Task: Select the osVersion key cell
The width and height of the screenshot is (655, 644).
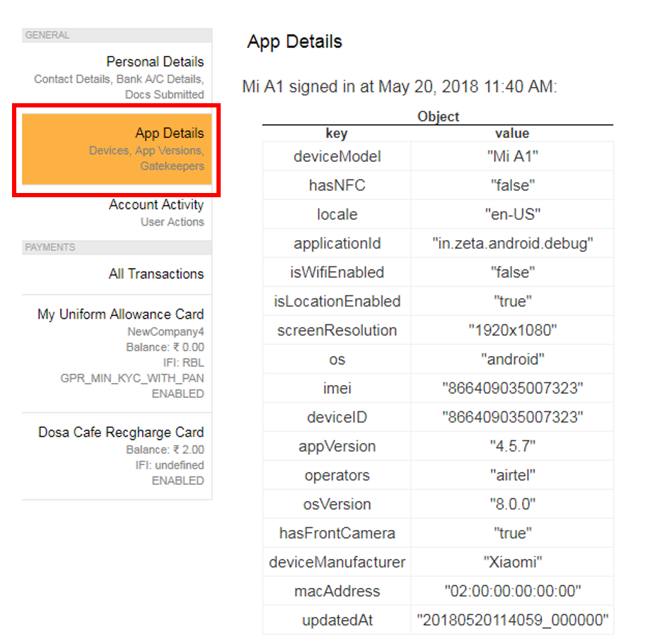Action: pyautogui.click(x=337, y=505)
